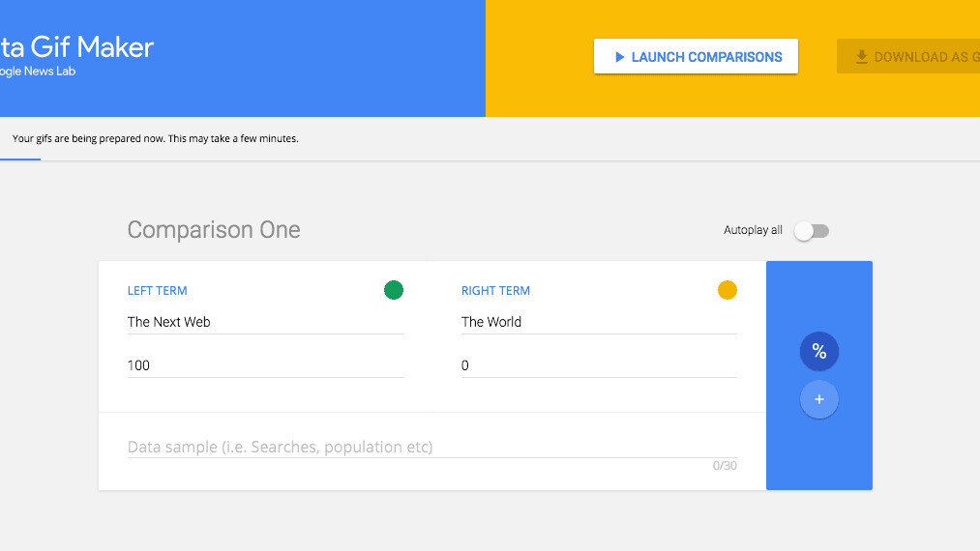Click the left value field showing 100

point(264,365)
